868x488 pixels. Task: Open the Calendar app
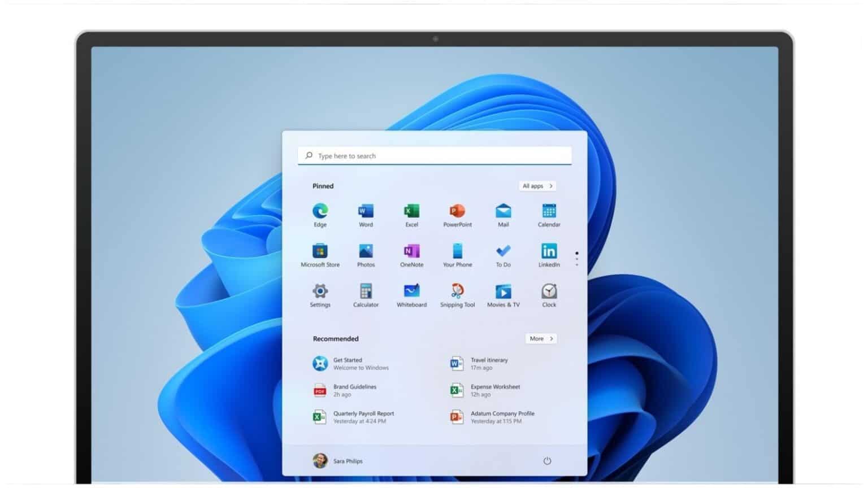549,215
